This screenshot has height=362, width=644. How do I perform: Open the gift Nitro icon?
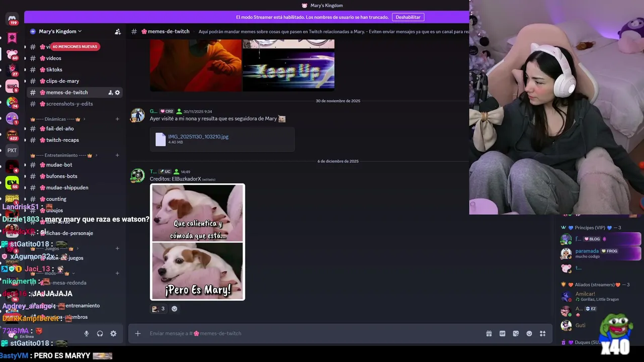489,333
